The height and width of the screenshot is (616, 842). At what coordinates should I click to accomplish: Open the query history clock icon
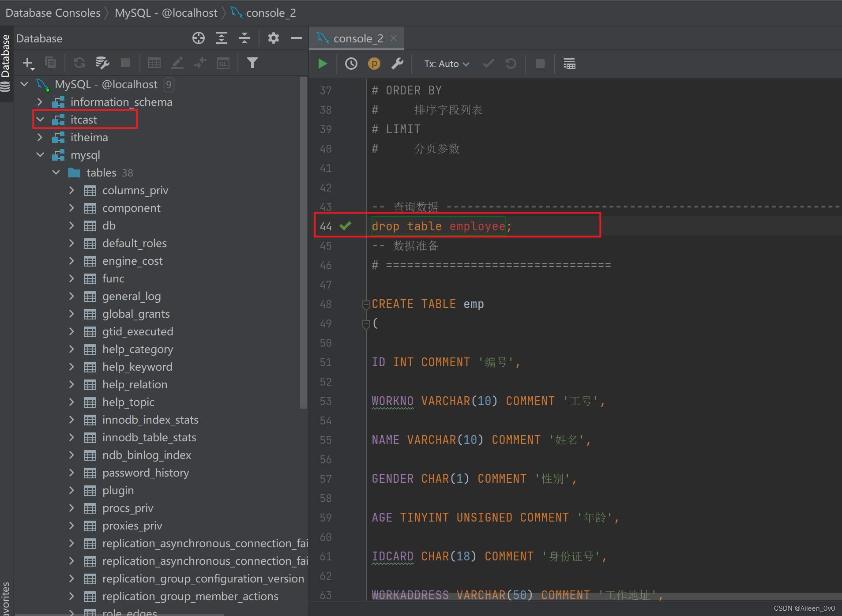click(x=351, y=64)
